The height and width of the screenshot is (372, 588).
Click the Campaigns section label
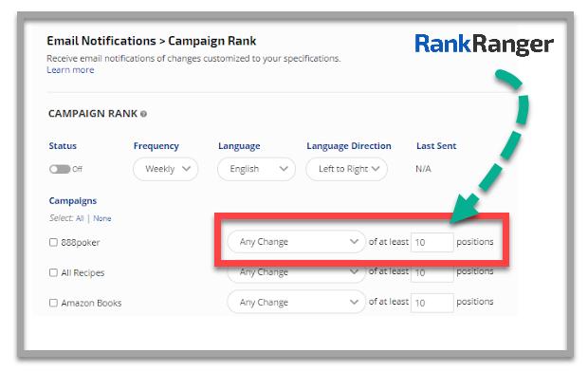(x=73, y=201)
